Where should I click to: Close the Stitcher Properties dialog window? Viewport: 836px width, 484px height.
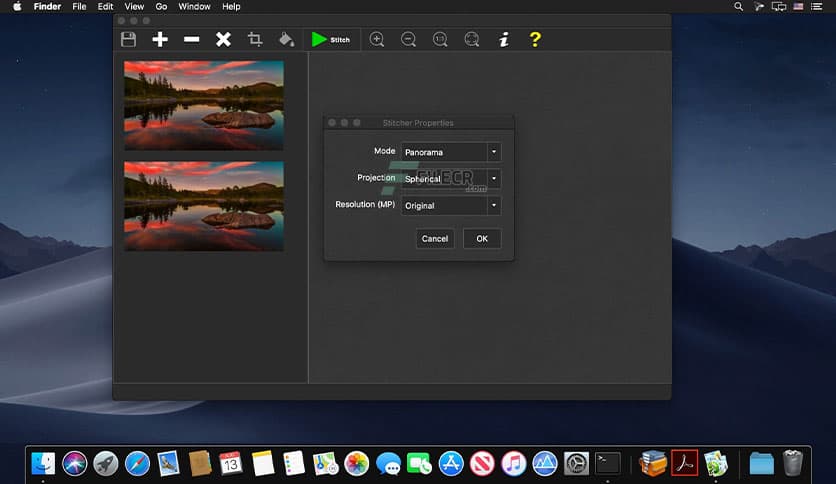click(332, 123)
